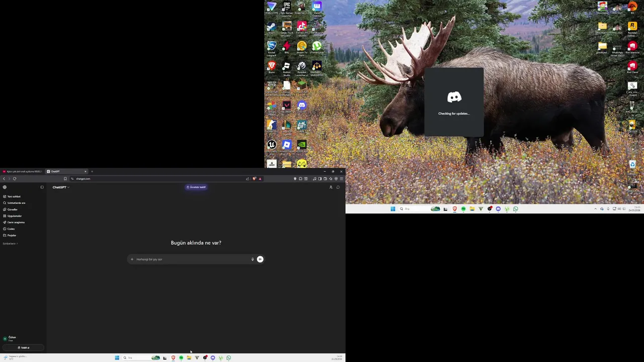Click the temporary chat icon in ChatGPT's top-right corner

tap(338, 187)
